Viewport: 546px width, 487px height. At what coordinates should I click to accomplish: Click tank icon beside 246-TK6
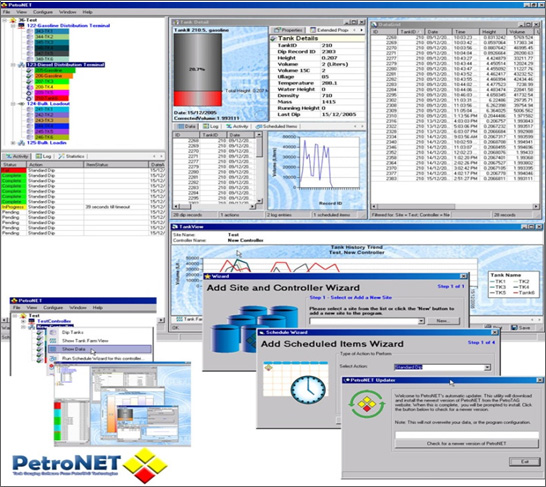[30, 138]
